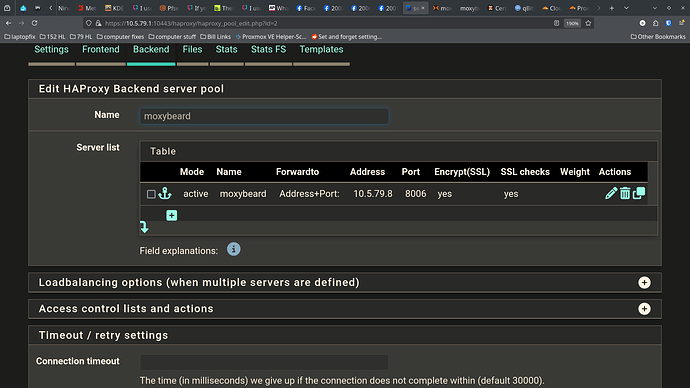Switch to the Frontend tab
Screen dimensions: 690x388
click(101, 49)
